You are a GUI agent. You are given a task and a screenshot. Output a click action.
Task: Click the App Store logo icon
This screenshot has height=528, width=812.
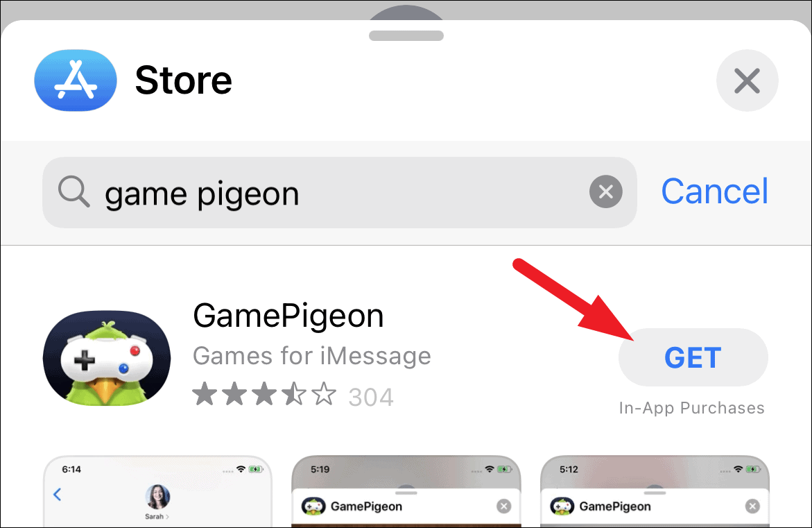point(76,80)
